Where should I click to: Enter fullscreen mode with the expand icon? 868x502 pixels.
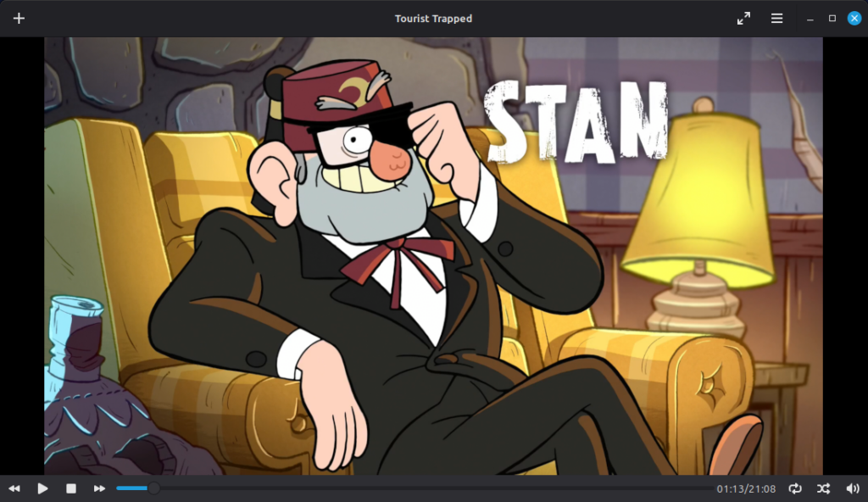click(x=743, y=19)
